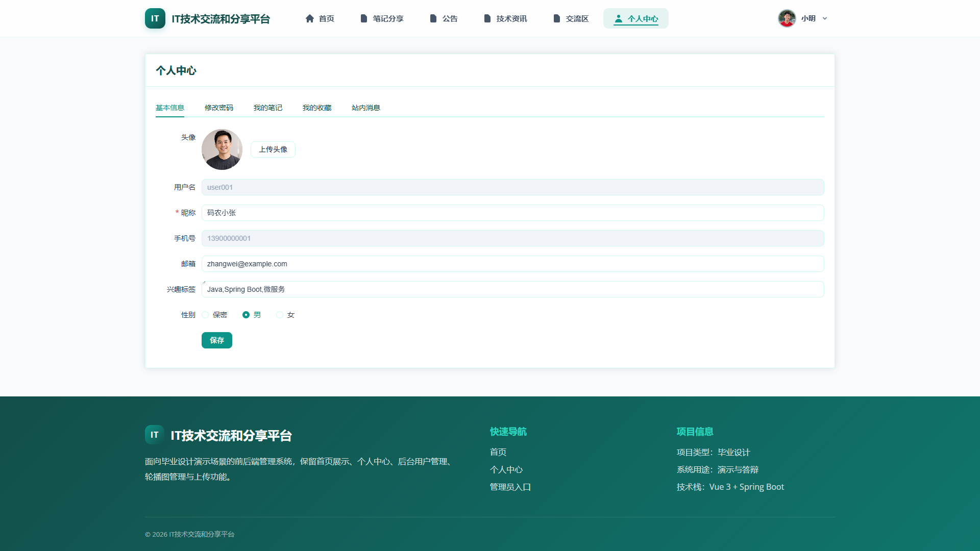Focus the 邮箱 input field

513,264
